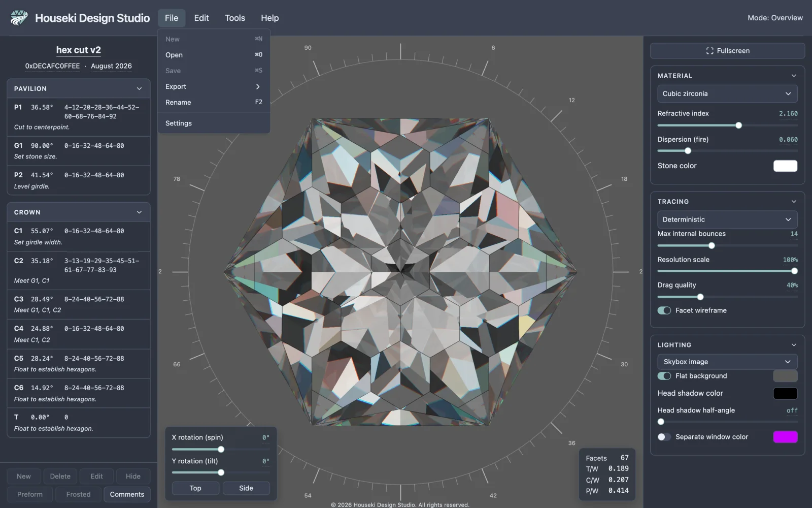Select the T table facet row
812x508 pixels.
click(79, 423)
